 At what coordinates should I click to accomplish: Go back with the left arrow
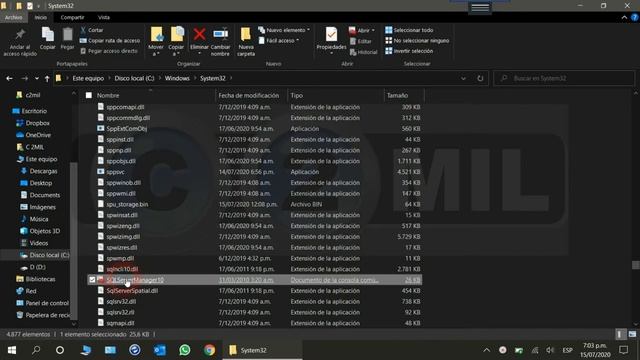(x=9, y=78)
